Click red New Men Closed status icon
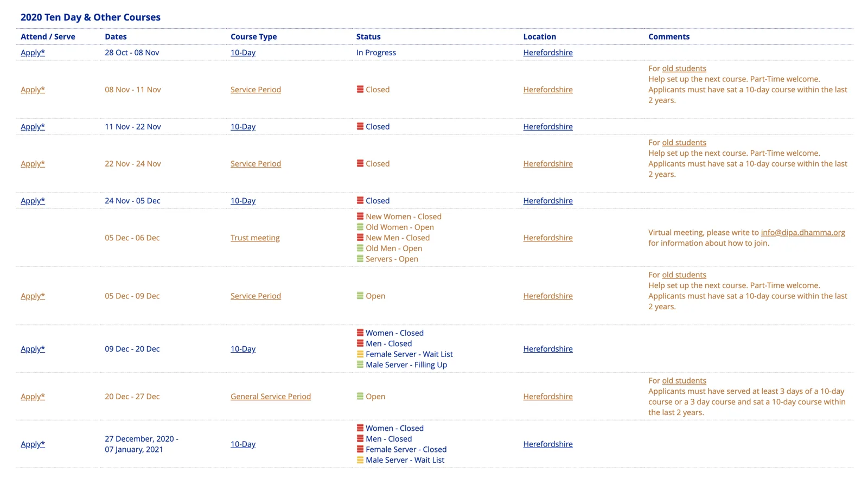The image size is (868, 478). point(360,237)
